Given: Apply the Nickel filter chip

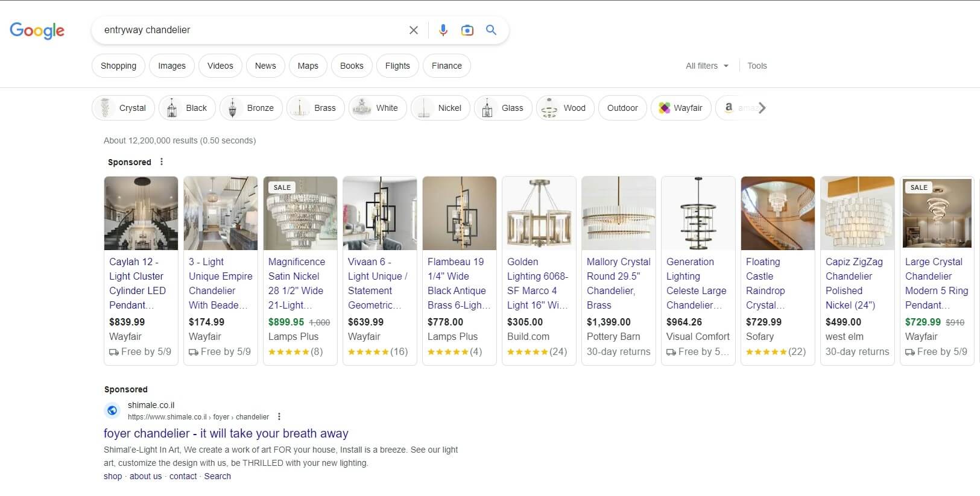Looking at the screenshot, I should (x=441, y=108).
